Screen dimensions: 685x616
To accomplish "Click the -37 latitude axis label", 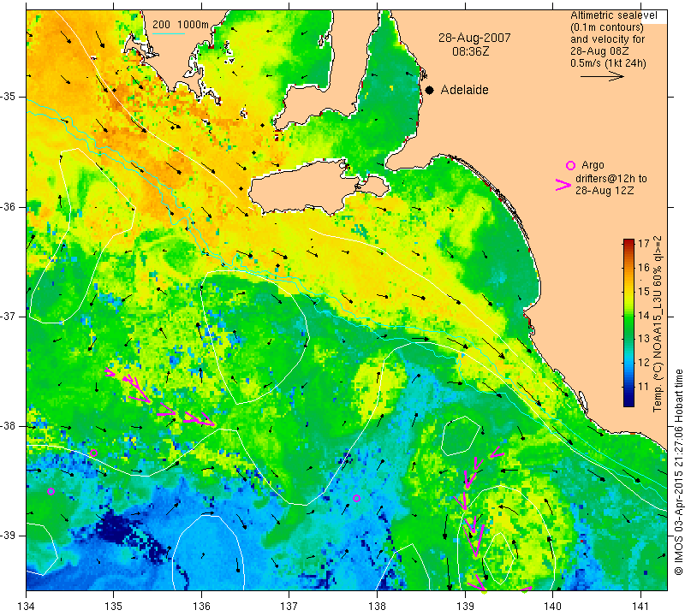I will 9,316.
